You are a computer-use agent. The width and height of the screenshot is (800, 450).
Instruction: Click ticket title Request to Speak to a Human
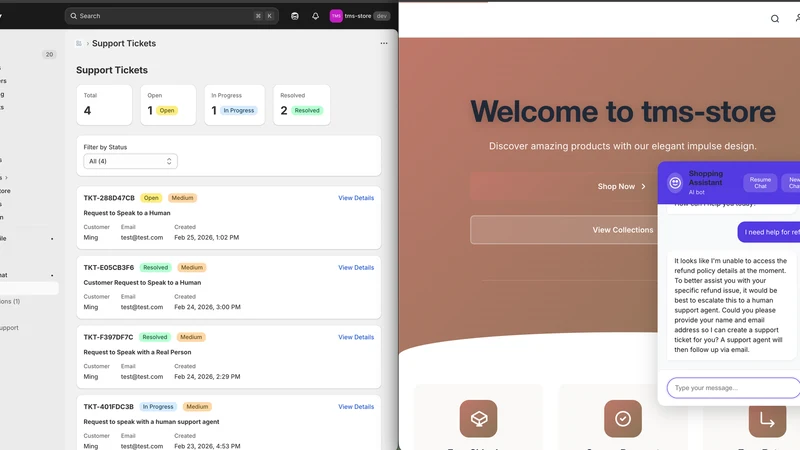127,213
